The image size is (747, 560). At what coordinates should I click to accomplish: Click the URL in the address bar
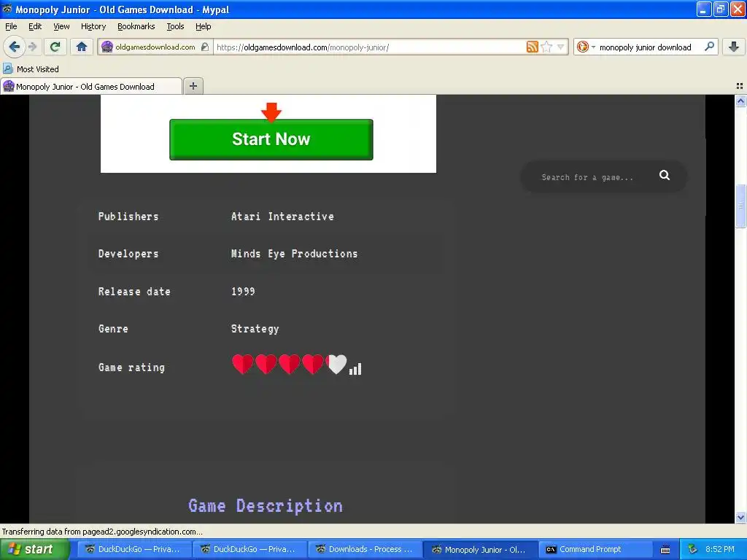(x=303, y=47)
